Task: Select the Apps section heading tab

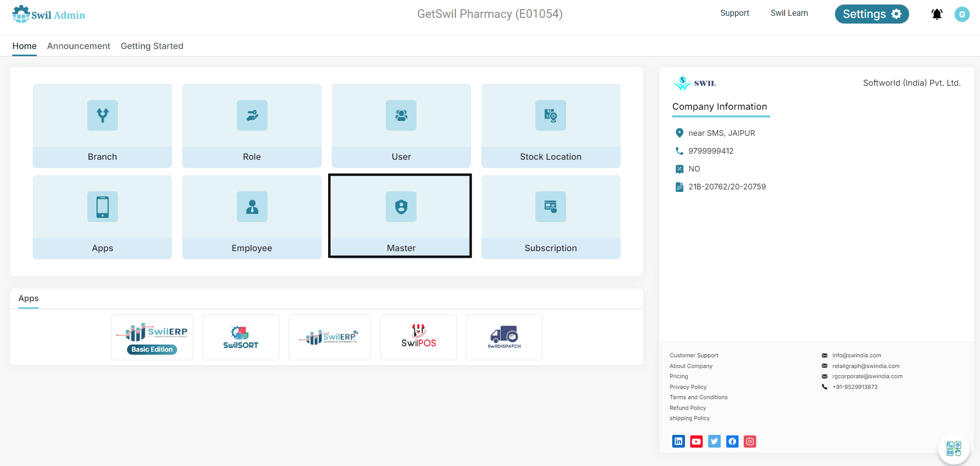Action: [x=29, y=299]
